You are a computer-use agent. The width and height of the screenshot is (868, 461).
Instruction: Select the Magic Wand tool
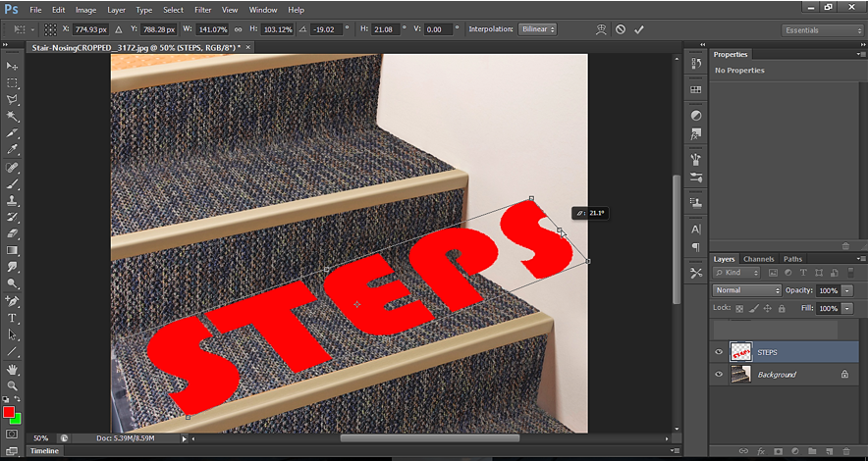[x=12, y=117]
